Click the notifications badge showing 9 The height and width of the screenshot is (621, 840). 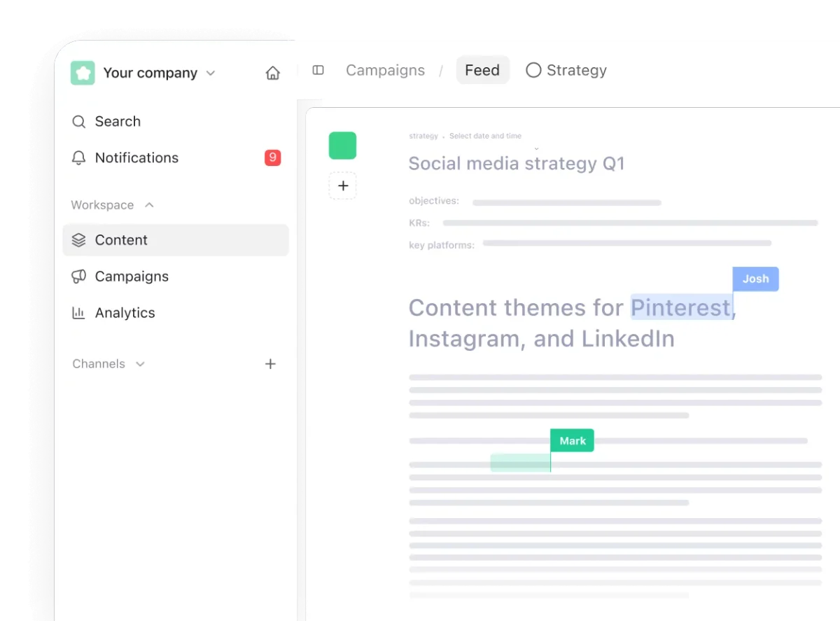click(272, 158)
